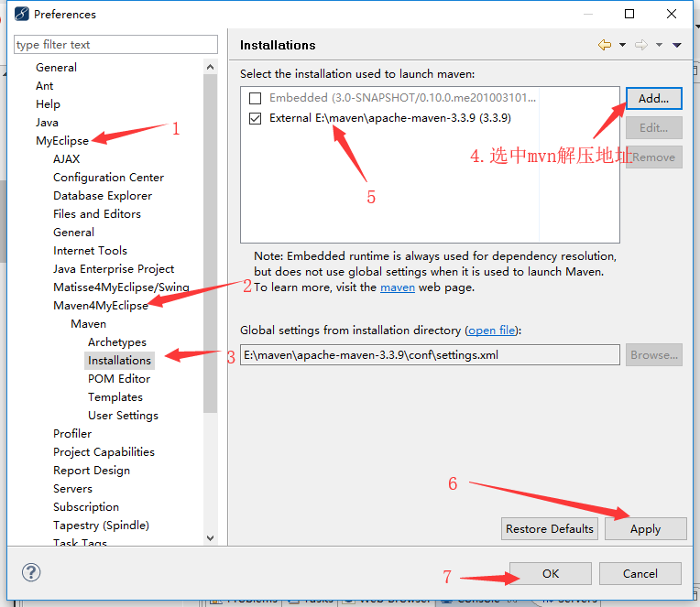Maximize the Preferences window
Image resolution: width=700 pixels, height=607 pixels.
[x=629, y=14]
